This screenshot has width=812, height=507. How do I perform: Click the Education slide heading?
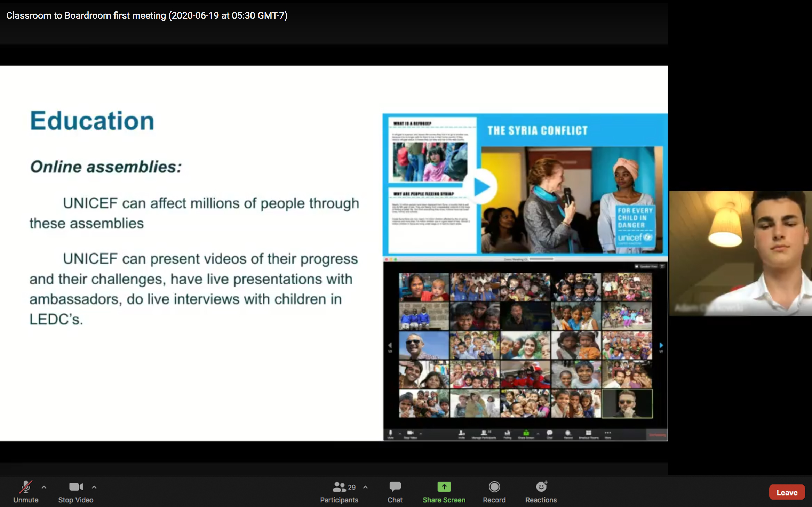tap(92, 121)
